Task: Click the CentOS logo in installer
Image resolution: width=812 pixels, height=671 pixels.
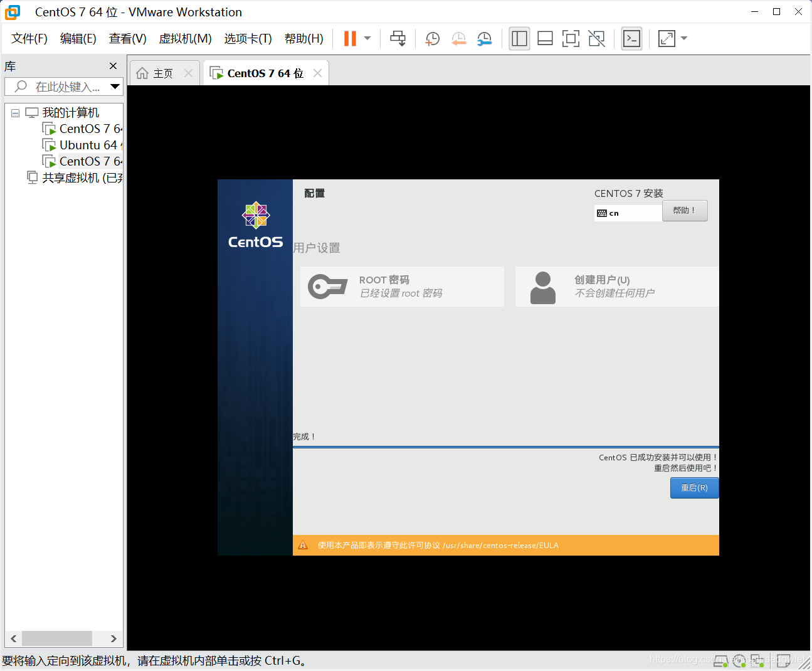Action: pos(255,225)
